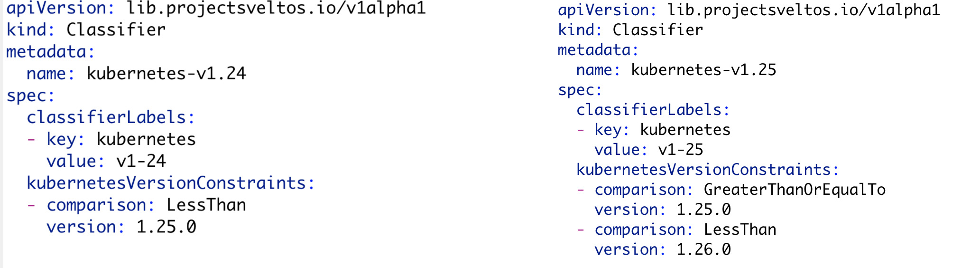Select the label value v1-25
The height and width of the screenshot is (268, 980).
click(x=681, y=150)
